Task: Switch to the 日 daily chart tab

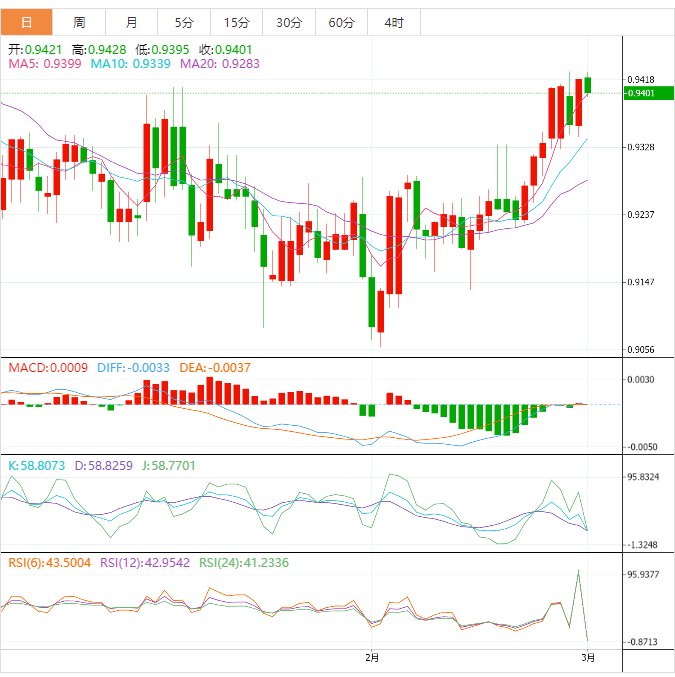Action: pos(26,22)
